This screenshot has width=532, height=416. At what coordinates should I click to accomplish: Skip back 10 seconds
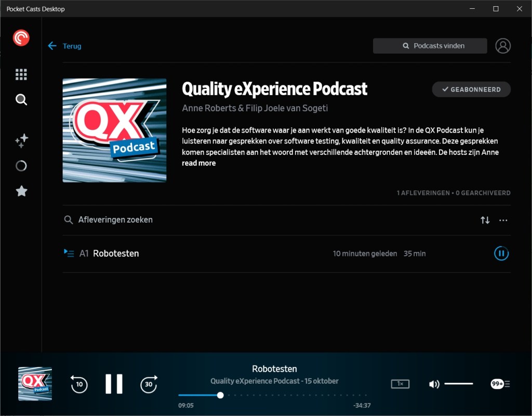(x=78, y=385)
